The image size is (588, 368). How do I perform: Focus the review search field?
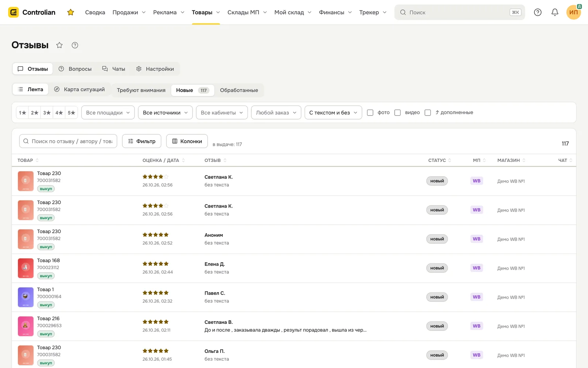(x=68, y=141)
